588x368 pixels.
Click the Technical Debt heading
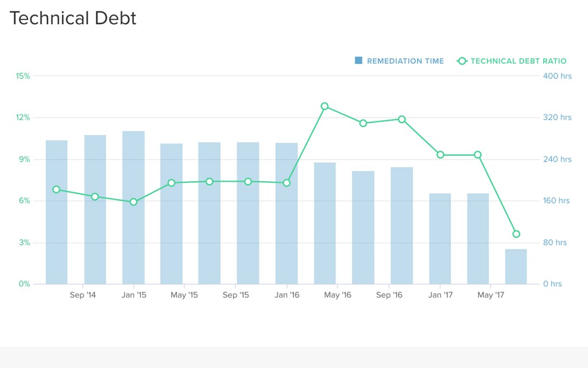pos(73,18)
